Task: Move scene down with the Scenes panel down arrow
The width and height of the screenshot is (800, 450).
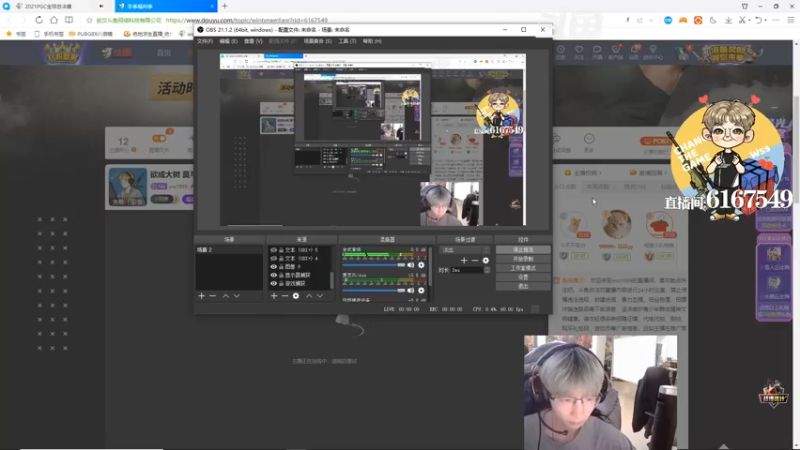Action: coord(237,296)
